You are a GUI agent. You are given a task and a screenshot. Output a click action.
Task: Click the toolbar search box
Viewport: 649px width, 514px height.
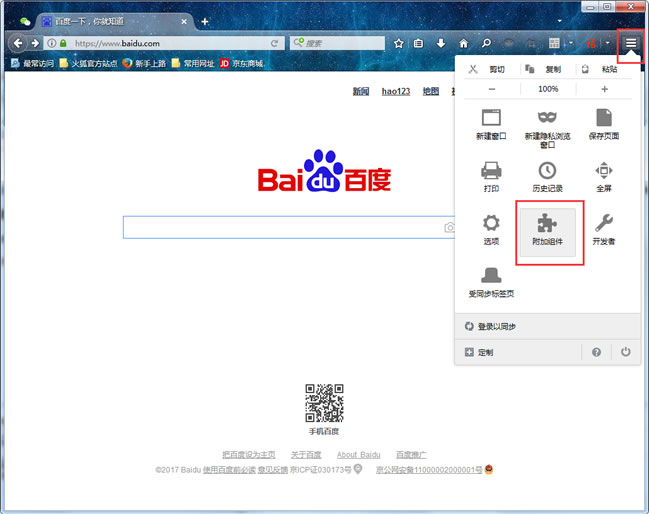[337, 43]
